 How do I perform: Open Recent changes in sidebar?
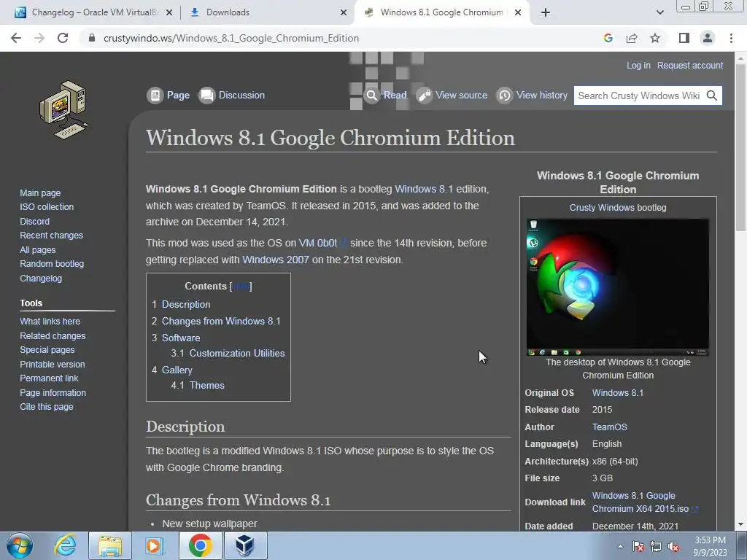[52, 236]
